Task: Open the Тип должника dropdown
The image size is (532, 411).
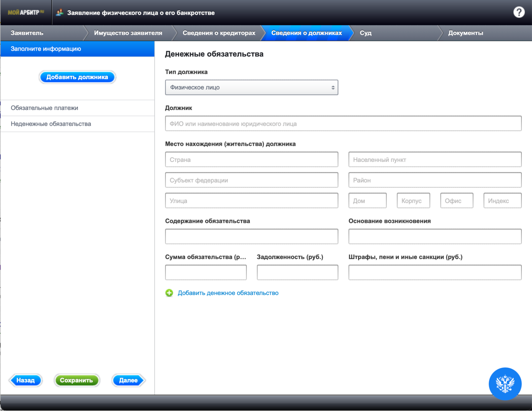Action: (251, 87)
